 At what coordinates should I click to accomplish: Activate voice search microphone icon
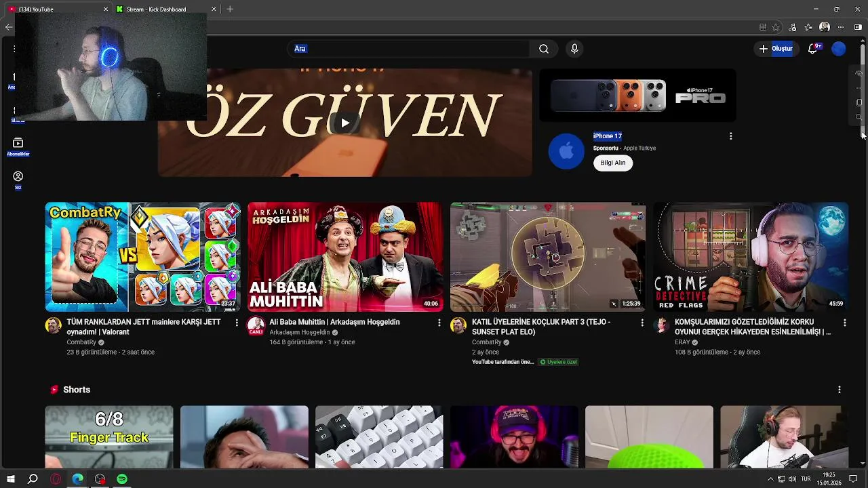[x=574, y=49]
